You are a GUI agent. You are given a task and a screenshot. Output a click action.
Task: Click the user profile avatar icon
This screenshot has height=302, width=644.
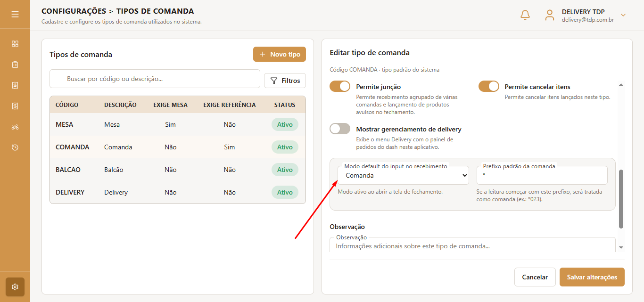pos(550,15)
